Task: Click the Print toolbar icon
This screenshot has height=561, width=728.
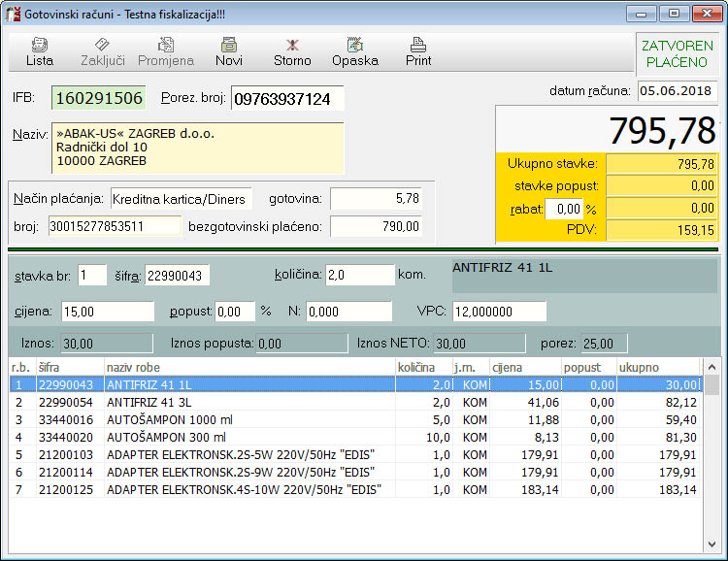Action: coord(418,51)
